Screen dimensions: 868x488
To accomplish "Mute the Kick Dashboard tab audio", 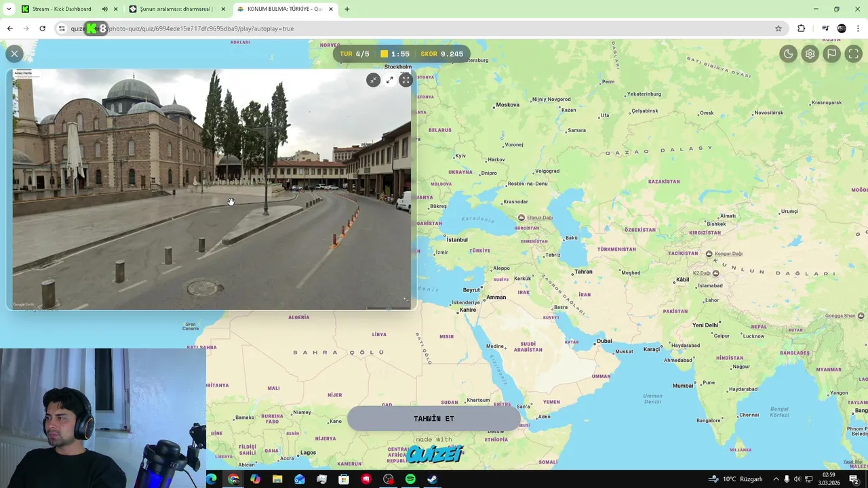I will tap(104, 9).
